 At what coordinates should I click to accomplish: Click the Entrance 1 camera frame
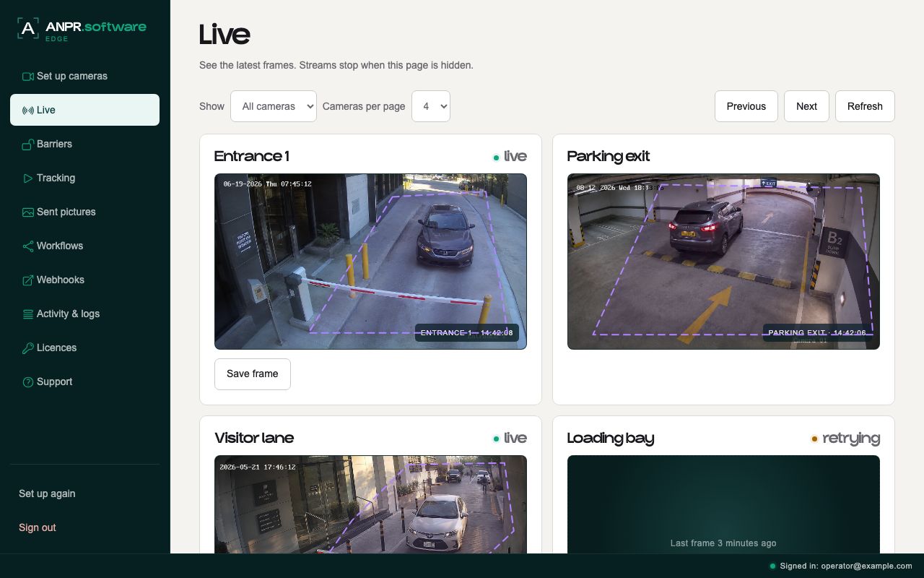(x=370, y=262)
